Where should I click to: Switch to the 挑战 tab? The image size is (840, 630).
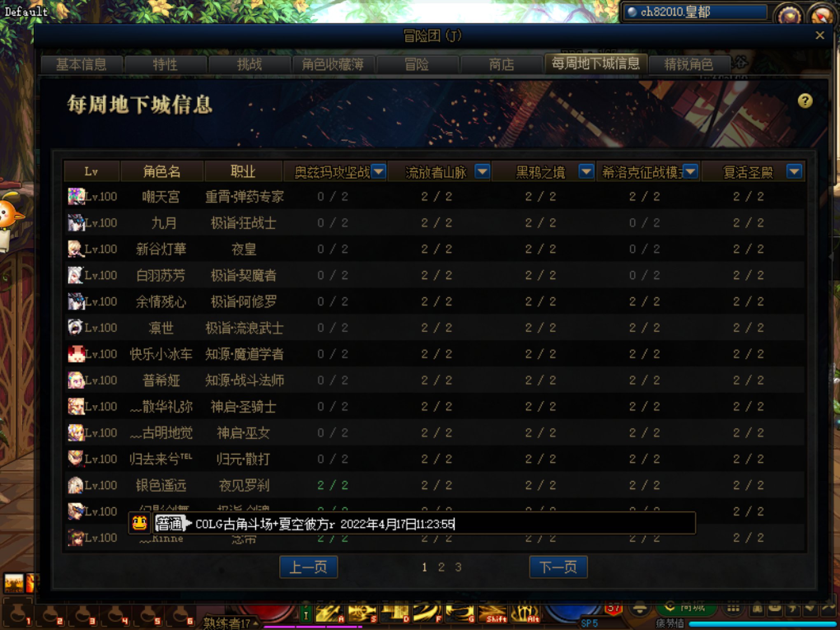[x=250, y=65]
